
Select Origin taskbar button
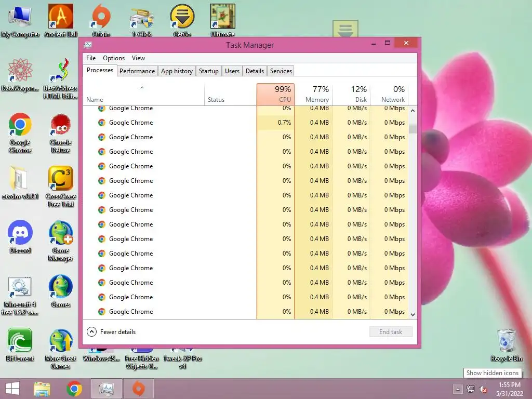pyautogui.click(x=138, y=389)
